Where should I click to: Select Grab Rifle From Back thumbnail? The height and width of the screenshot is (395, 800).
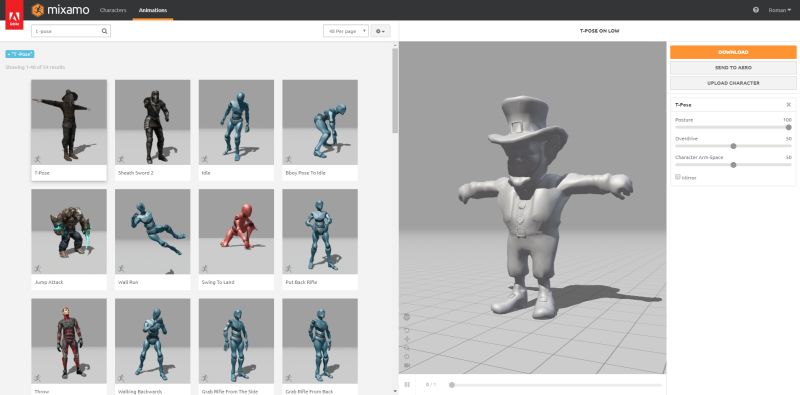coord(320,341)
